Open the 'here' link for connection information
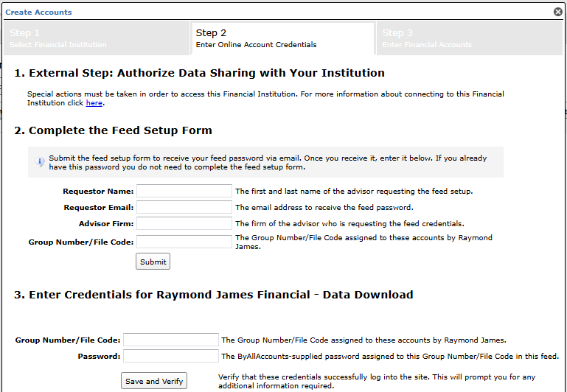Screen dimensions: 567x392 click(94, 103)
